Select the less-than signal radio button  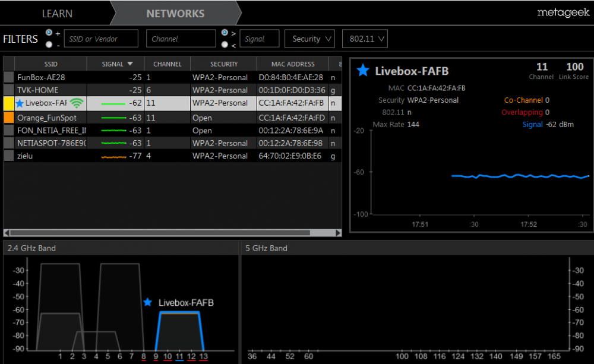point(225,45)
